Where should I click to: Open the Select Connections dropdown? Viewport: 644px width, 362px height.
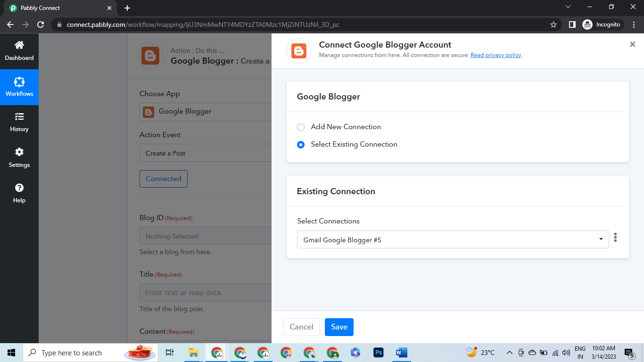pyautogui.click(x=453, y=239)
